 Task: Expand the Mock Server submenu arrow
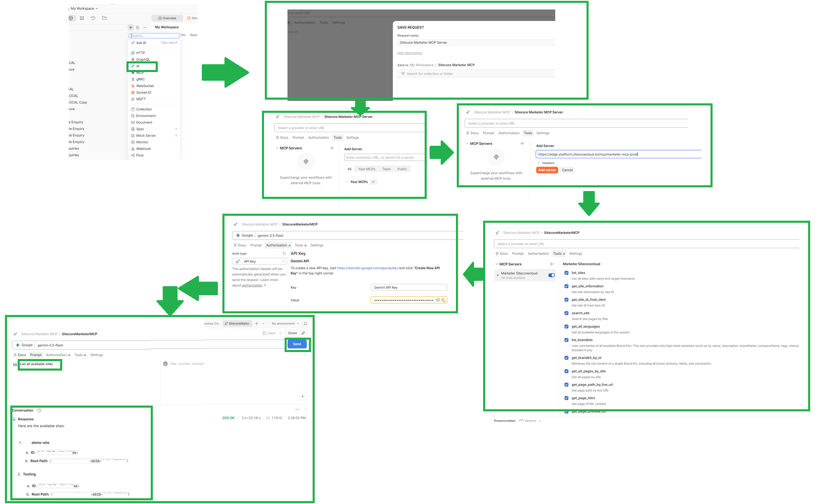point(176,135)
